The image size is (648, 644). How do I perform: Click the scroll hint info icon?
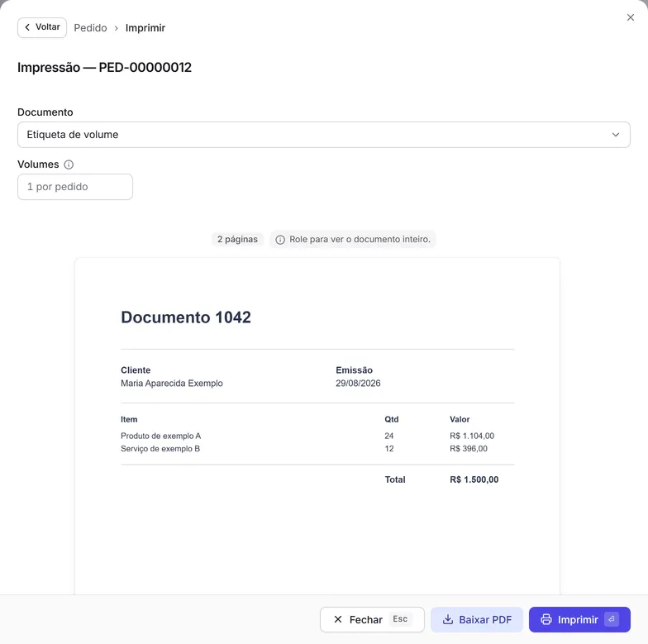point(280,240)
